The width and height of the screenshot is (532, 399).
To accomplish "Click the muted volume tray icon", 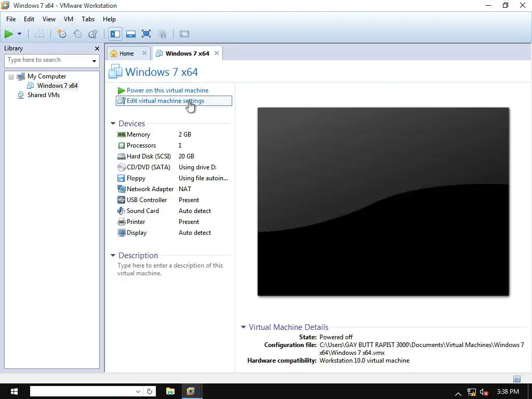I will [484, 392].
